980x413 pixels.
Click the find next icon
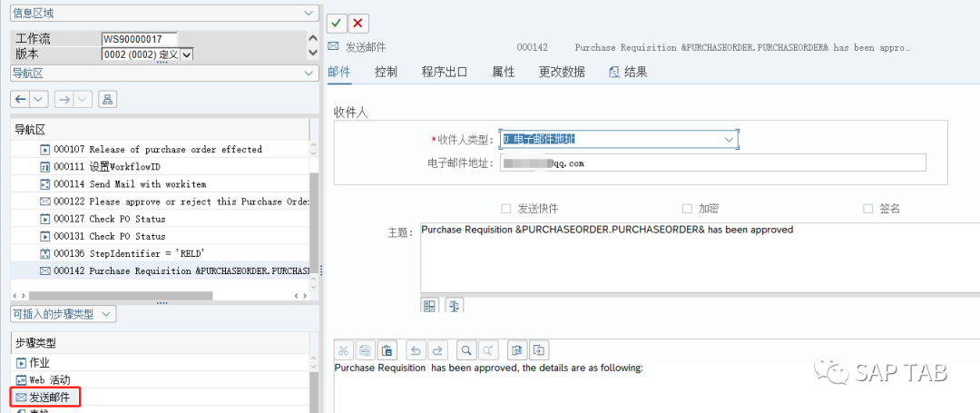(x=487, y=349)
